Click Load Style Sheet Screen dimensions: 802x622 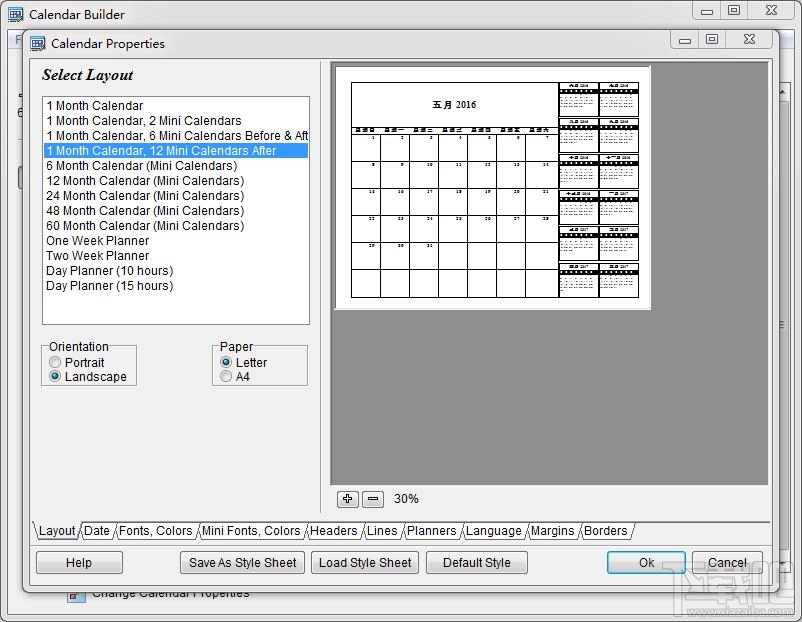pos(364,562)
